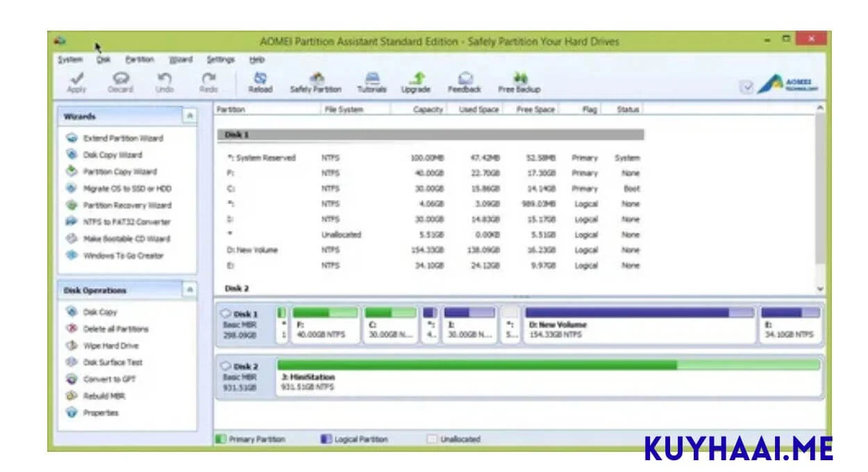Click the Upgrade toolbar icon
The height and width of the screenshot is (472, 868).
pos(417,78)
